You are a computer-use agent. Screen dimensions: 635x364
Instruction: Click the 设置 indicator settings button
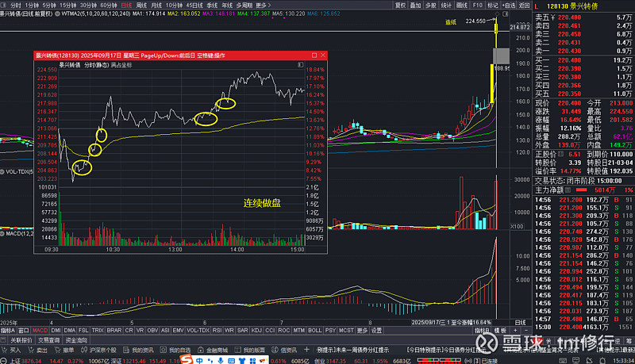point(376,330)
